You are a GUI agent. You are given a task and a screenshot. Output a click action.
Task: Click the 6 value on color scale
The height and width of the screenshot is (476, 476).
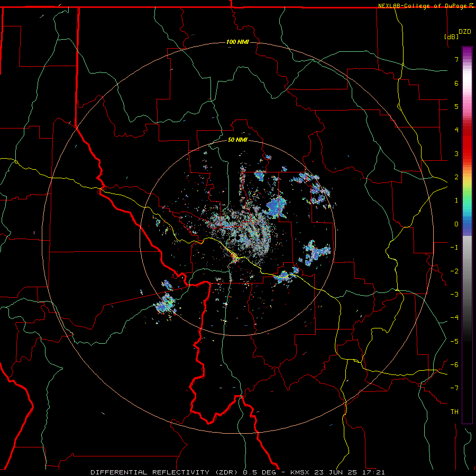point(456,83)
